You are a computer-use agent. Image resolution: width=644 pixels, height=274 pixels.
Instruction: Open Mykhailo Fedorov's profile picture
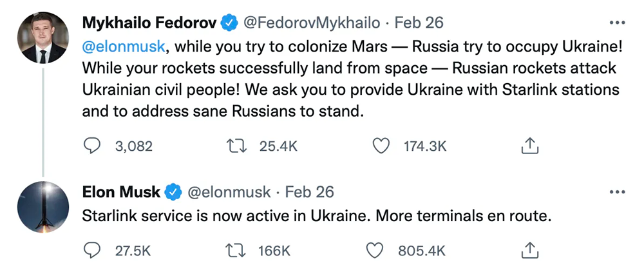43,38
